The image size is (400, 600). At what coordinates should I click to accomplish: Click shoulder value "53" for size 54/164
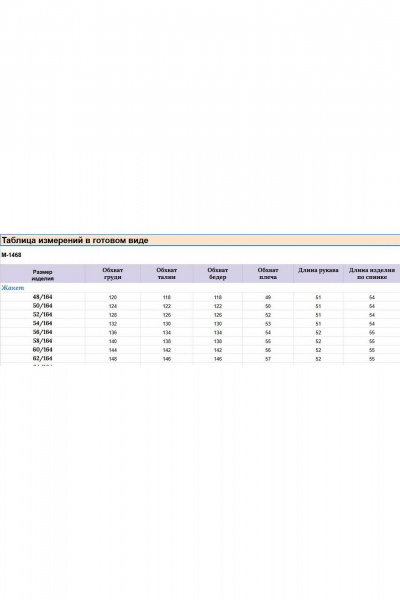(x=268, y=324)
